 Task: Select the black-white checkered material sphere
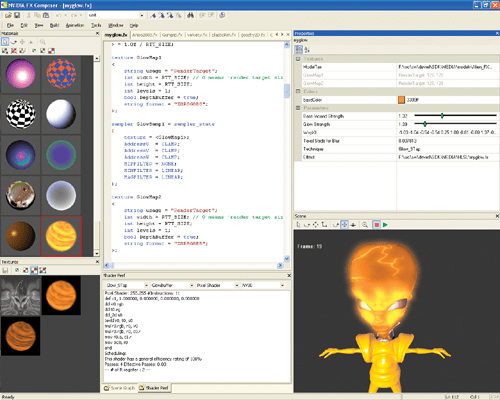pos(20,114)
